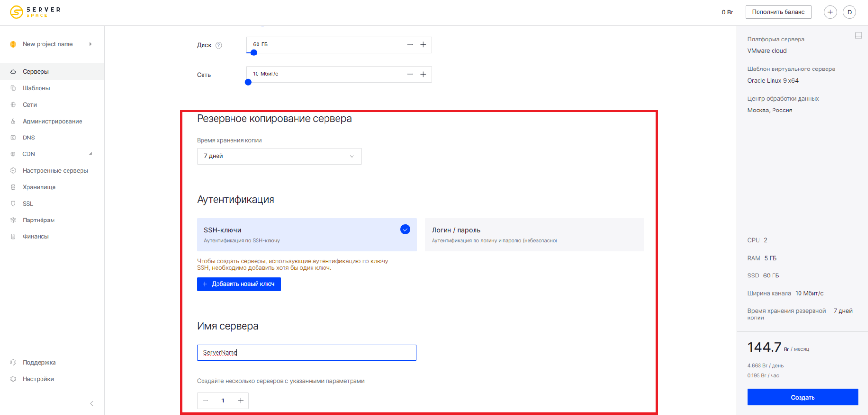This screenshot has height=415, width=868.
Task: Open the backup retention 7 дней dropdown
Action: click(279, 156)
